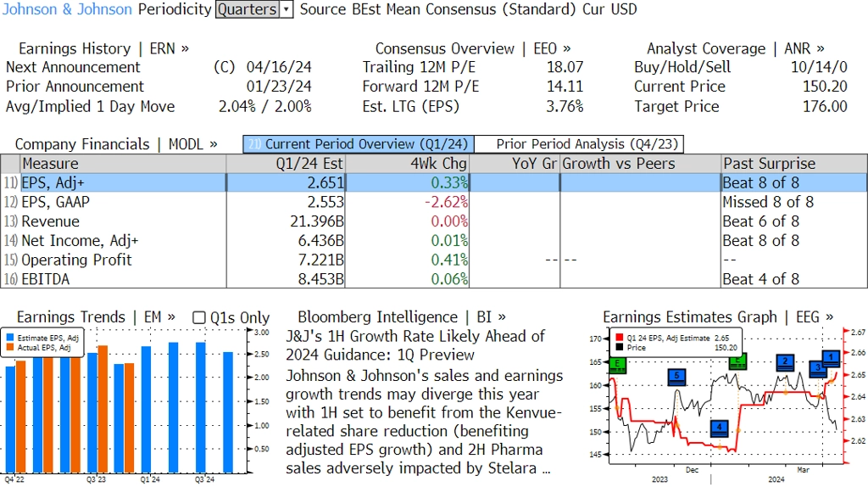Open Earnings Trends | EM » link
The height and width of the screenshot is (487, 868).
pos(96,317)
